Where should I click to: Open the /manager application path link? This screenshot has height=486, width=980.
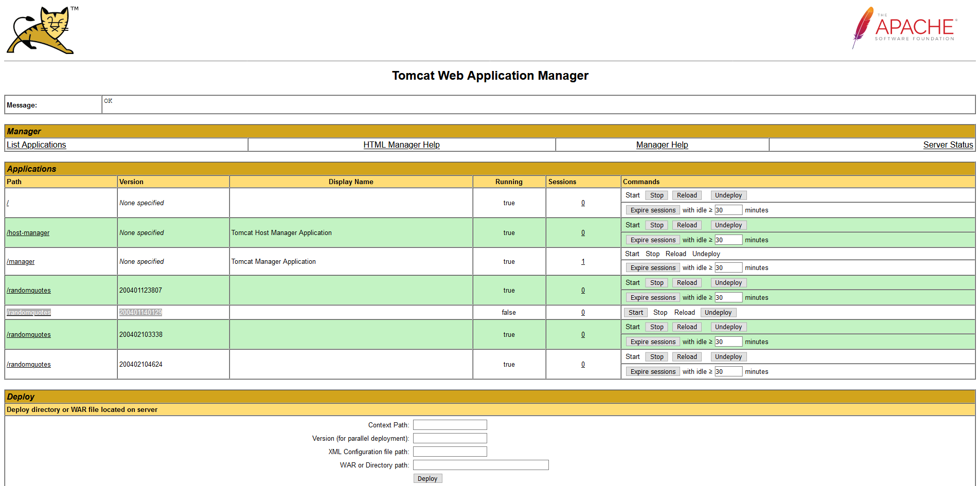21,262
